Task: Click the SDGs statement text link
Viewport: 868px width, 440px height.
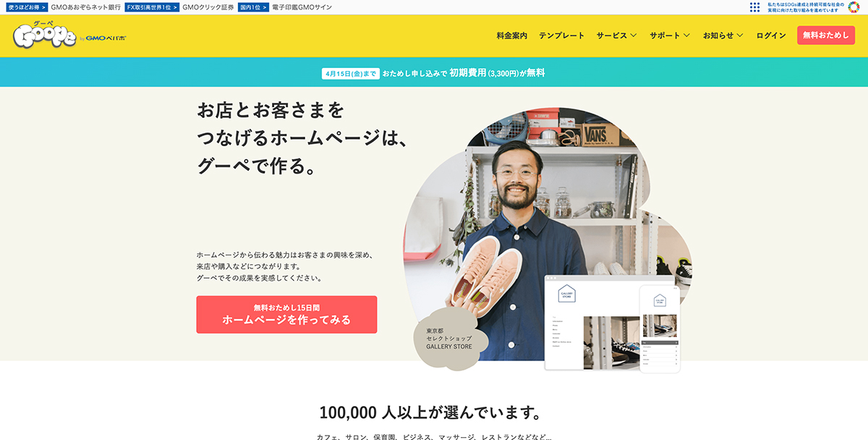Action: tap(805, 7)
